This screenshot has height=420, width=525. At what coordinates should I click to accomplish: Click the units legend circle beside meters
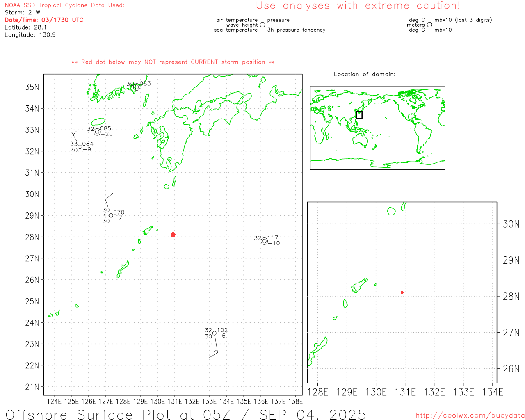click(429, 25)
